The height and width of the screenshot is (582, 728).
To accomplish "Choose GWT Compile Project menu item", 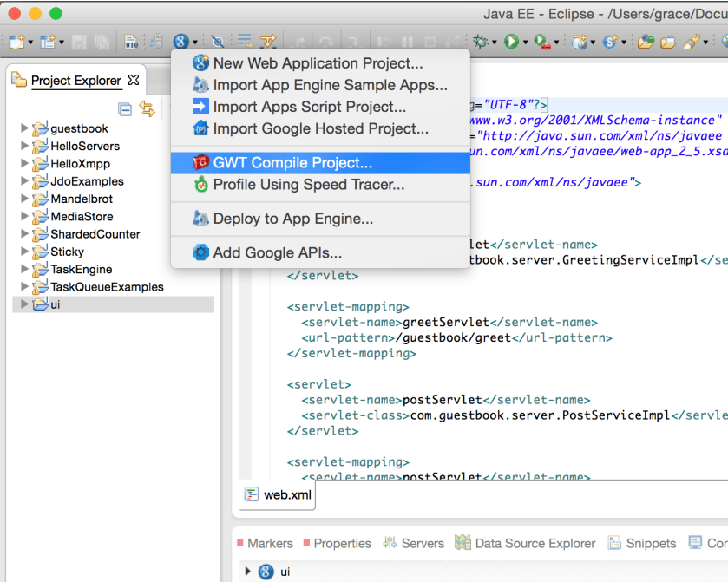I will [292, 162].
